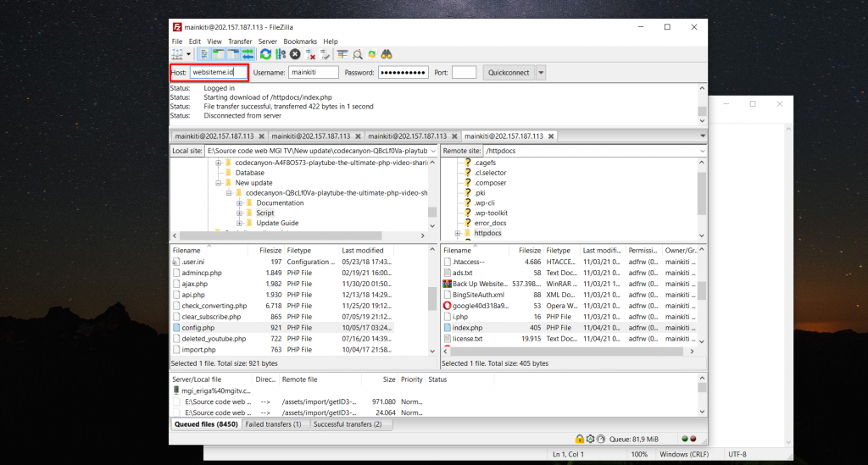Click the lock encryption status icon
Image resolution: width=868 pixels, height=465 pixels.
click(579, 439)
